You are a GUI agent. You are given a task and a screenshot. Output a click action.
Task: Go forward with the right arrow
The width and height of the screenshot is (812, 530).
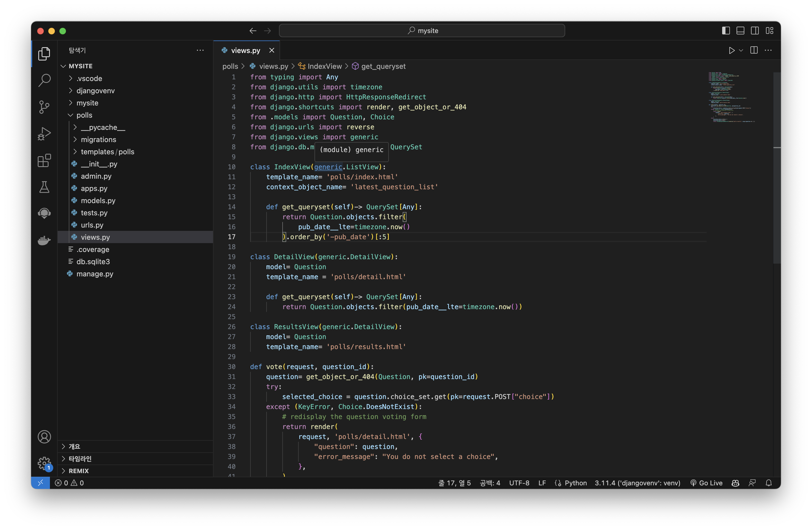(268, 31)
